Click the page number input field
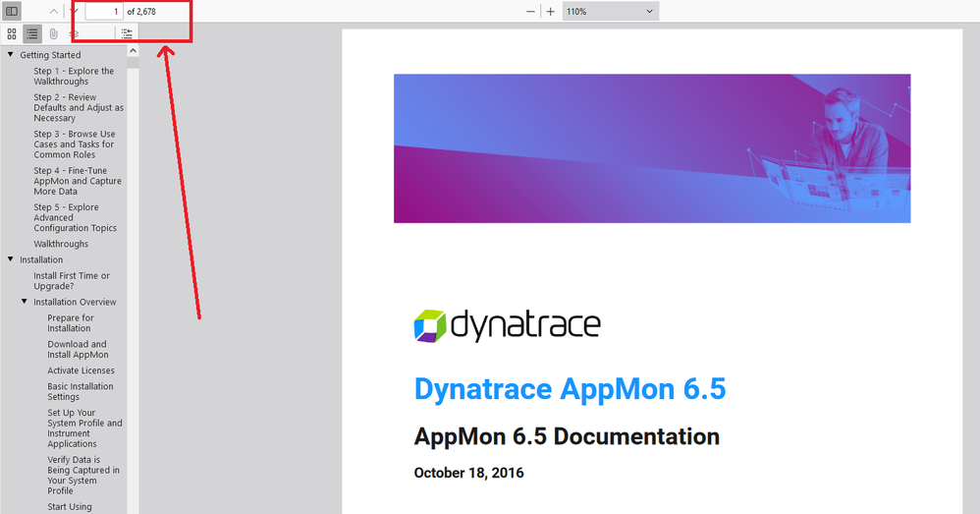 tap(104, 12)
